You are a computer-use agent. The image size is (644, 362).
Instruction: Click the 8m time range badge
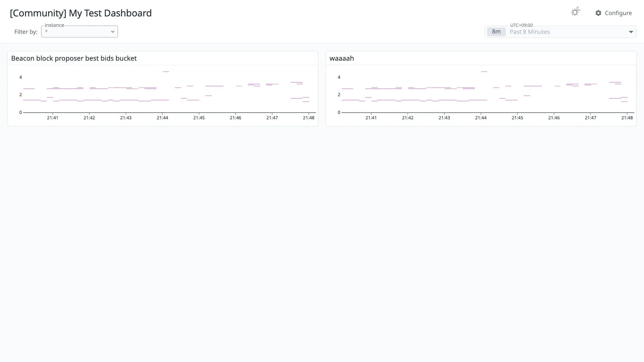coord(496,32)
